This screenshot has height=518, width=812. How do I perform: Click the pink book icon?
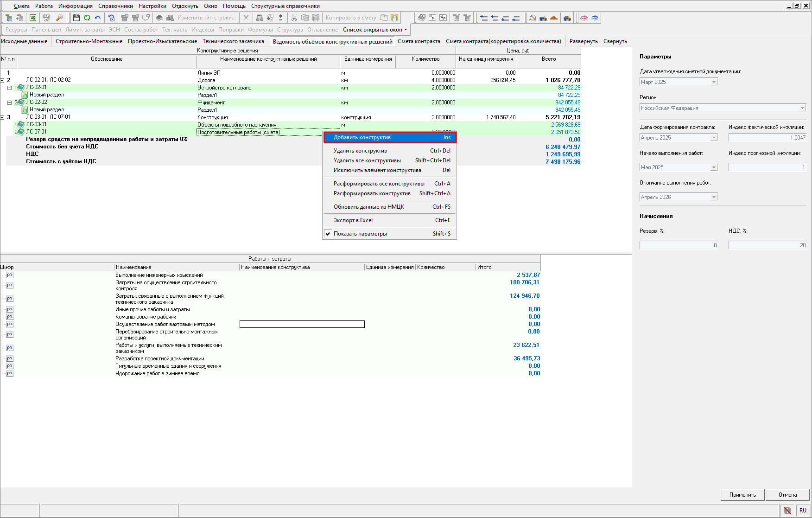[x=584, y=18]
